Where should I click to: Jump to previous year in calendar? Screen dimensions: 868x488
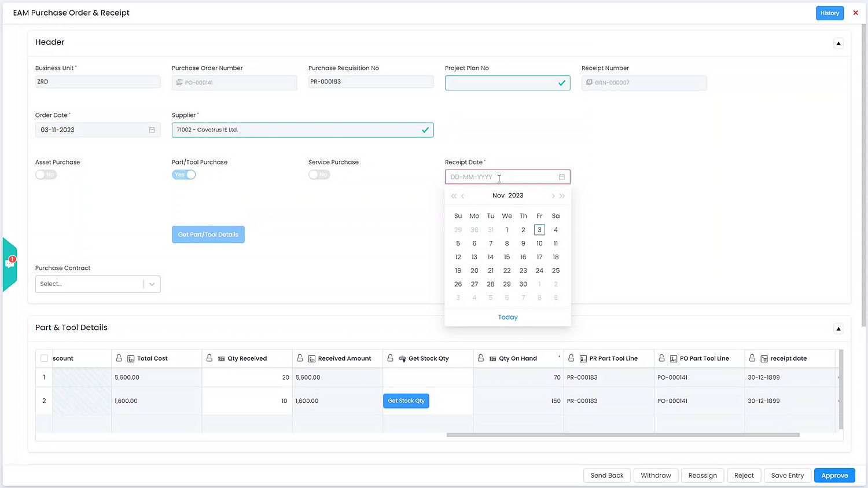[x=454, y=196]
